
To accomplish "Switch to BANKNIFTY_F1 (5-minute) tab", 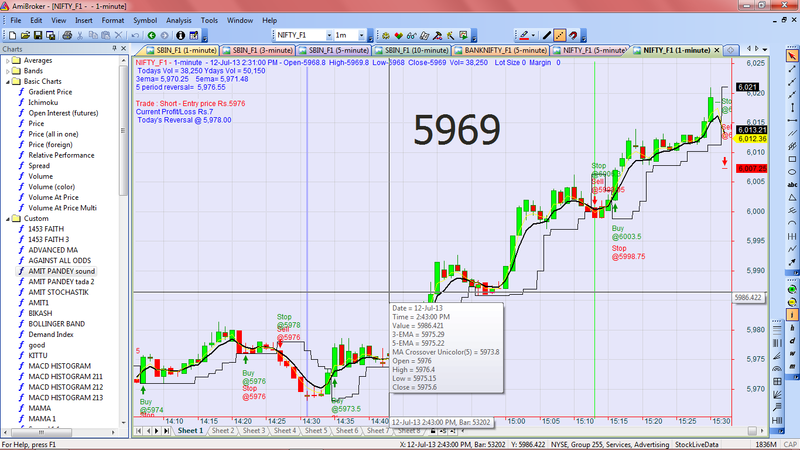I will tap(501, 50).
